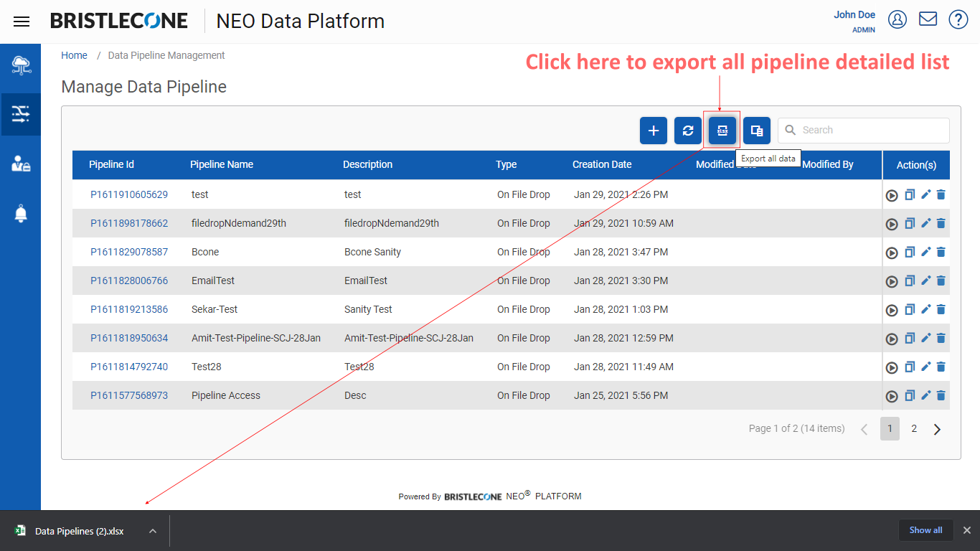Run the EmailTest pipeline
980x551 pixels.
[x=892, y=281]
